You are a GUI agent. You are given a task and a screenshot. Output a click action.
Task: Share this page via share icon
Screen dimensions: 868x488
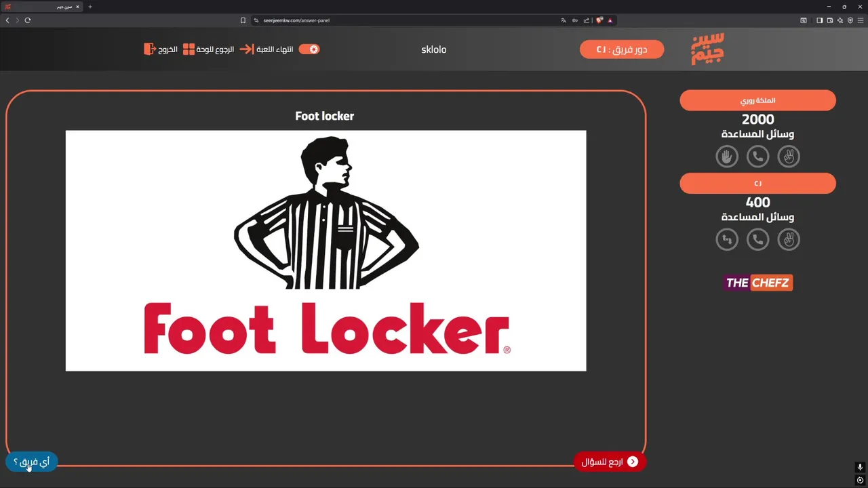coord(587,20)
